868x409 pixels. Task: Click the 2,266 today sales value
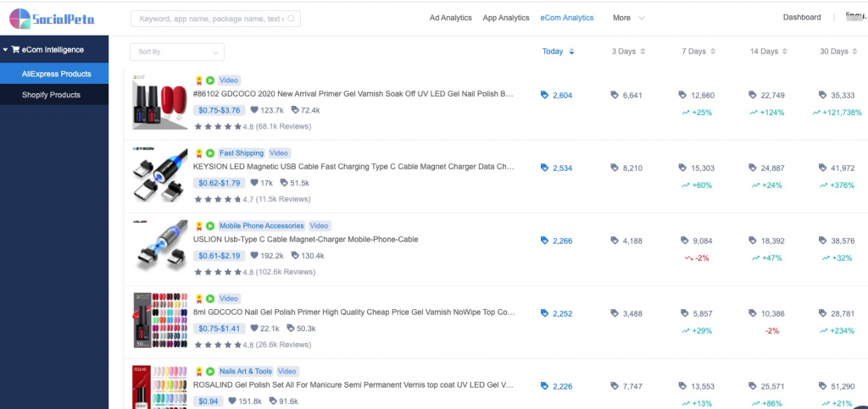point(563,240)
